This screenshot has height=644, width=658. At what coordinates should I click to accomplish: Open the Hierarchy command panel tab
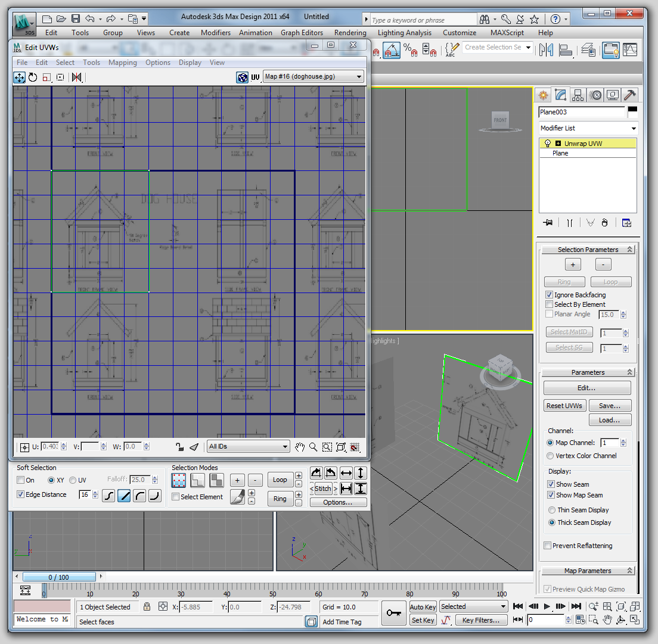pyautogui.click(x=578, y=95)
